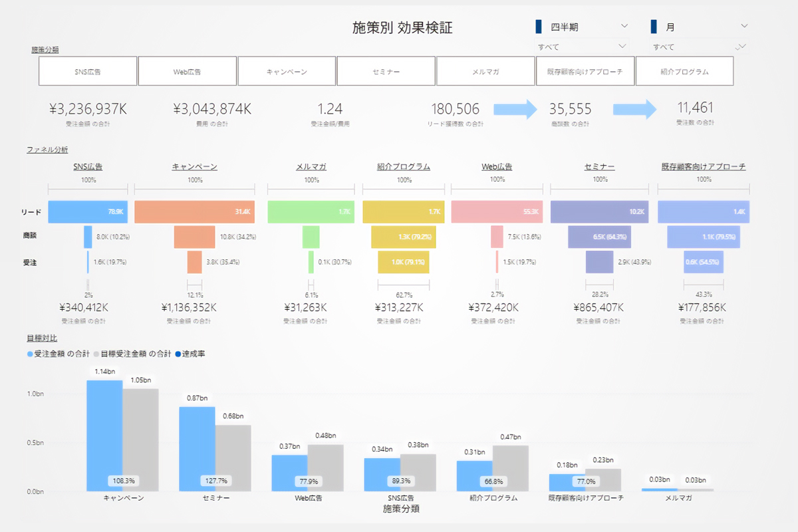The width and height of the screenshot is (798, 532).
Task: Choose 紹介プログラム slicer tile
Action: [x=684, y=71]
